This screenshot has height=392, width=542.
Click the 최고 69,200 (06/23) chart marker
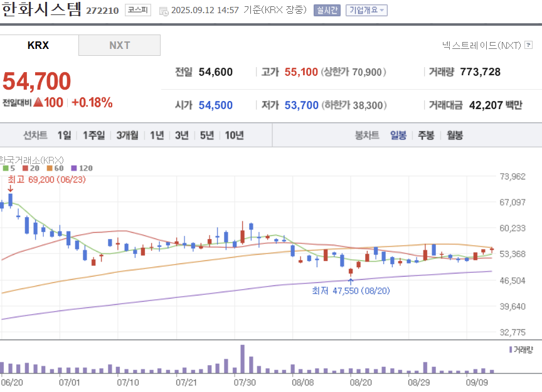point(46,179)
